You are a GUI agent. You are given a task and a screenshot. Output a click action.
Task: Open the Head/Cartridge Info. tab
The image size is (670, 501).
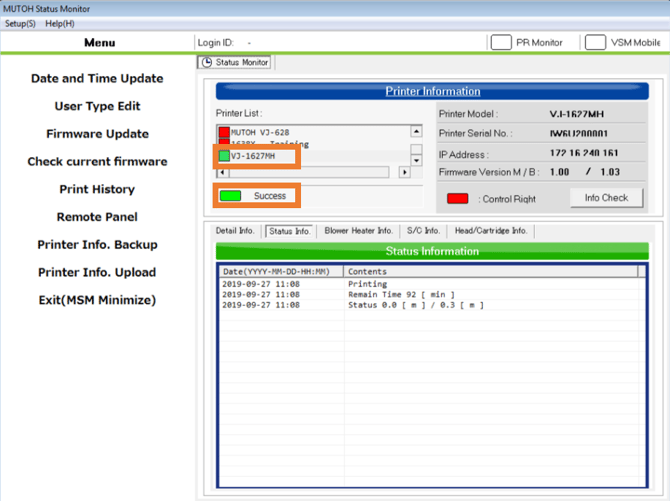coord(490,231)
